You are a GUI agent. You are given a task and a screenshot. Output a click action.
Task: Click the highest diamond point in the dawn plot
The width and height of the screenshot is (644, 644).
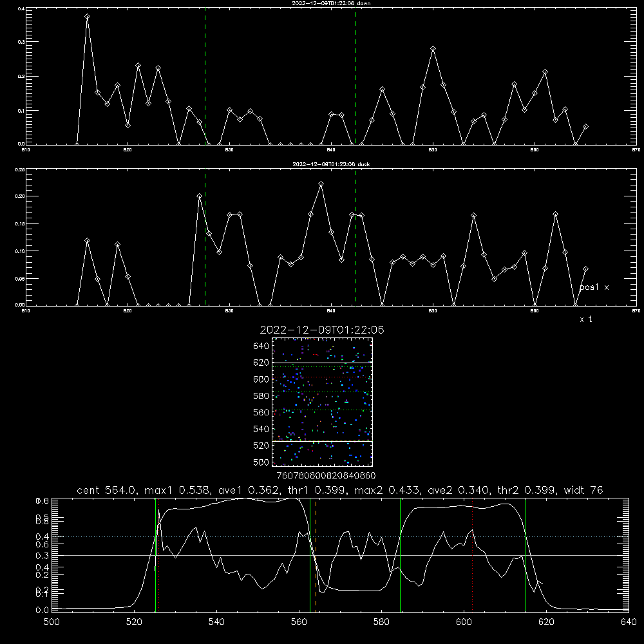click(87, 17)
